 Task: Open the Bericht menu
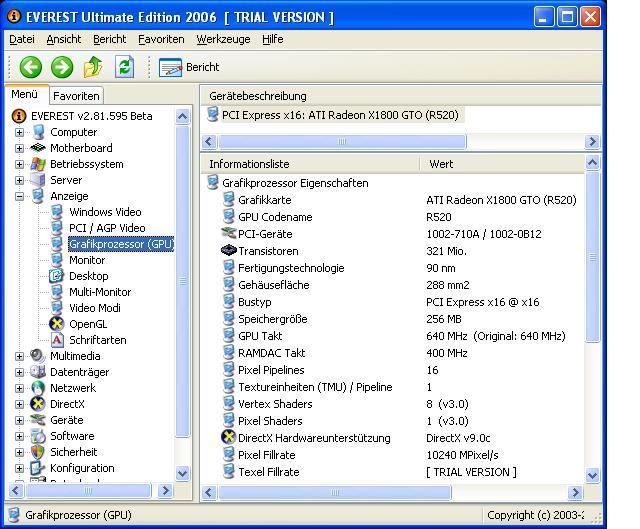109,39
